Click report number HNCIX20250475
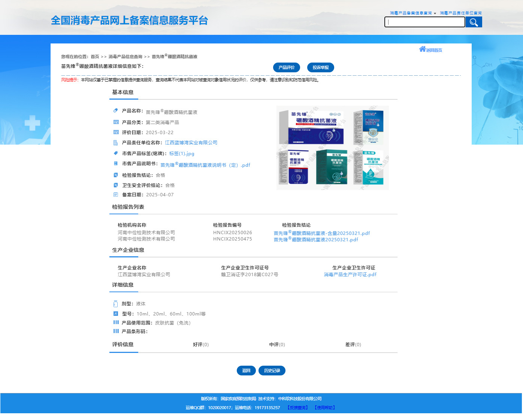Viewport: 523px width, 420px height. coord(233,239)
